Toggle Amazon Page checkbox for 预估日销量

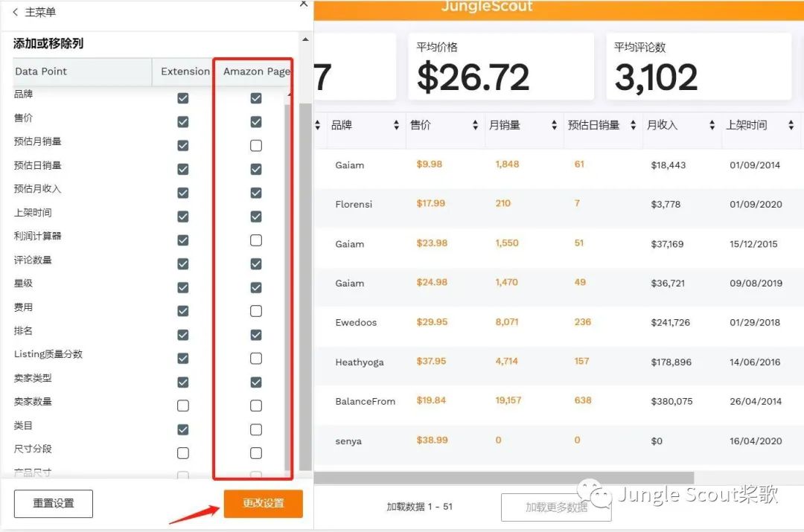[x=256, y=169]
